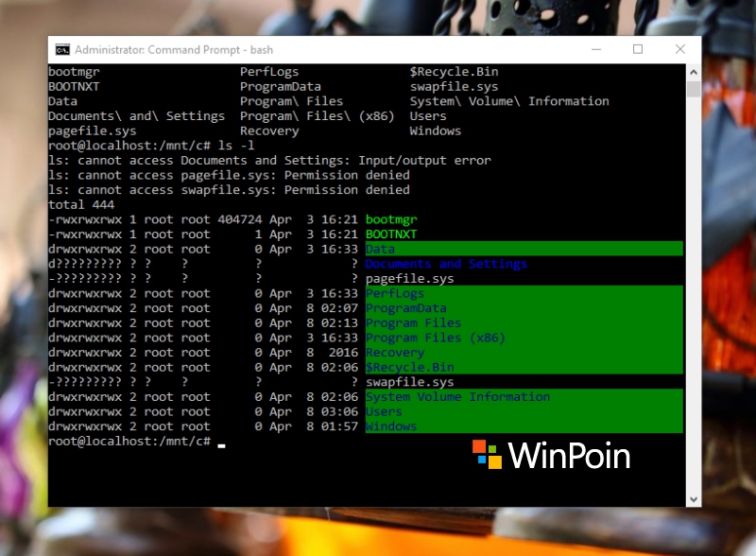Click the last prompt 'root@localhost:/mnt/c#'
Viewport: 756px width, 556px height.
[x=129, y=442]
